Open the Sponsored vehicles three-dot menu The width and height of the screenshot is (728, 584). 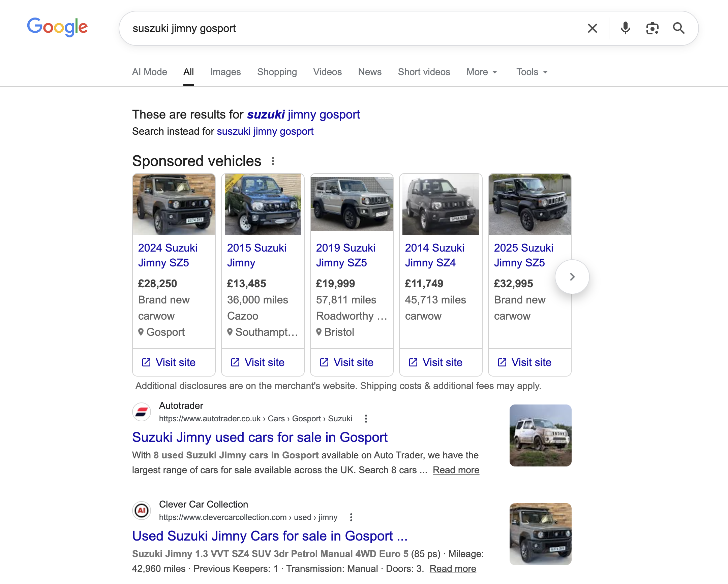click(x=273, y=161)
